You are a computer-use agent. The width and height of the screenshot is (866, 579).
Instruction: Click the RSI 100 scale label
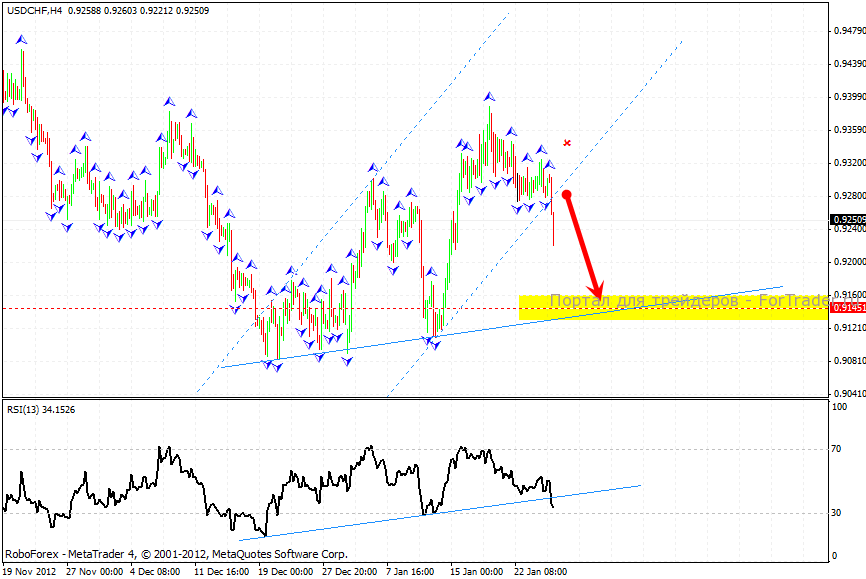pos(839,407)
